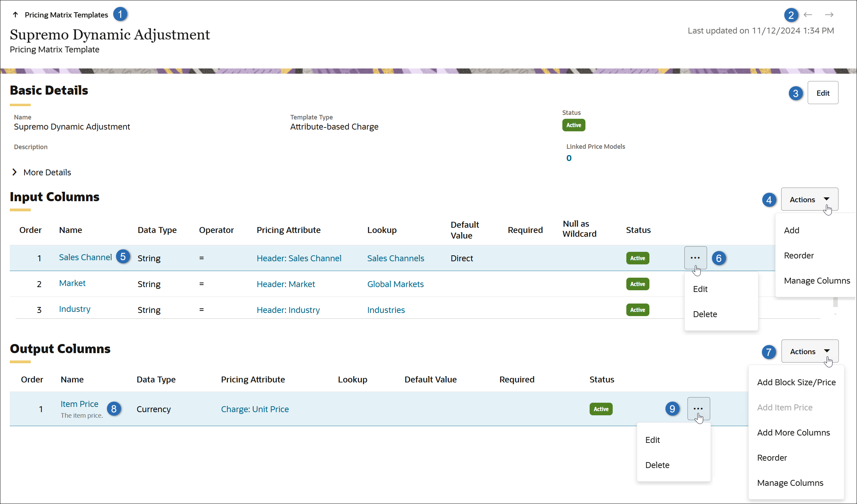Screen dimensions: 857x504
Task: Select Add from the Input Columns menu
Action: pos(792,230)
